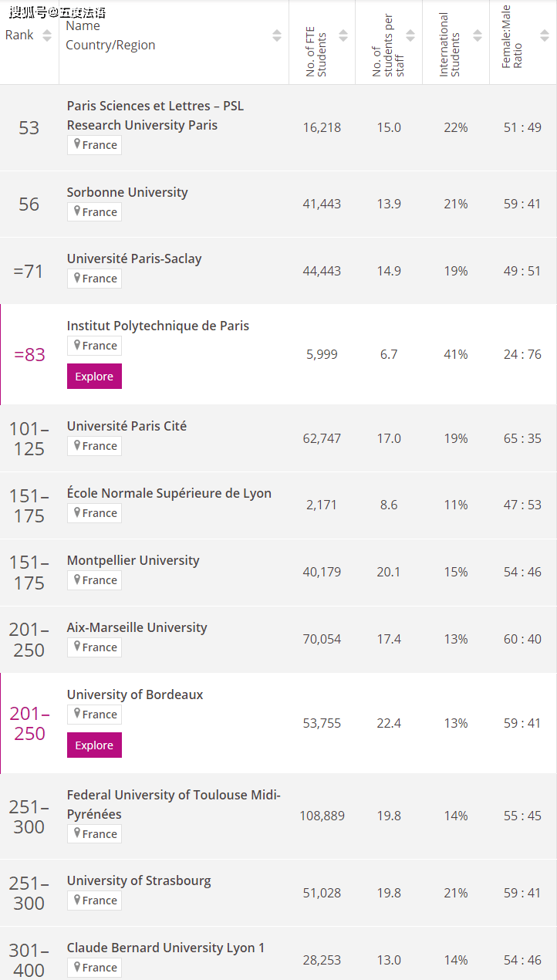Open Université Paris Cité link
557x980 pixels.
(127, 426)
